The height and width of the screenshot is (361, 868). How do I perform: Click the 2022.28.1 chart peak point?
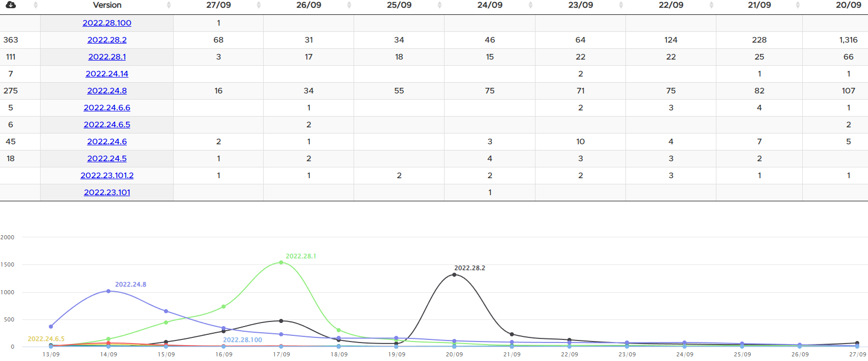(281, 262)
